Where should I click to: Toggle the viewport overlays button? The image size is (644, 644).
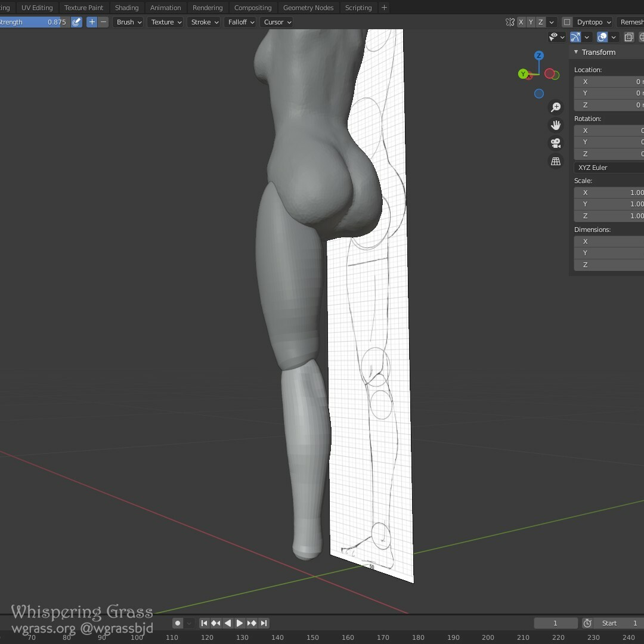tap(602, 37)
